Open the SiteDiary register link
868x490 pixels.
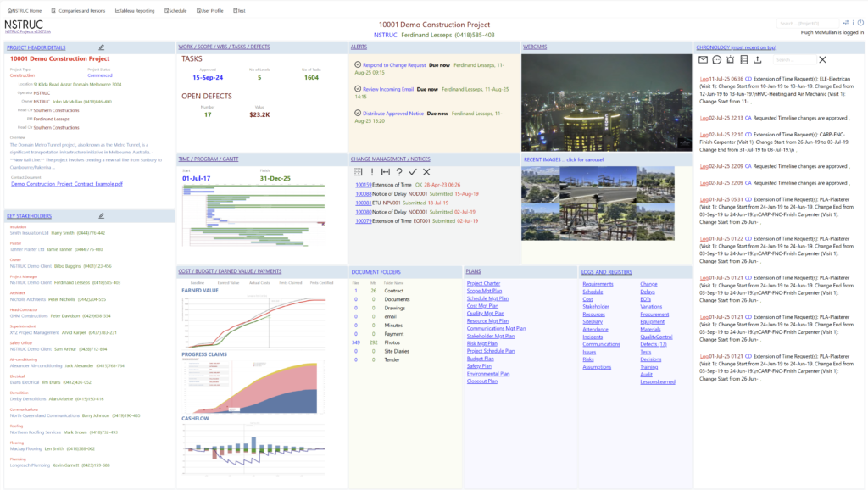coord(593,321)
